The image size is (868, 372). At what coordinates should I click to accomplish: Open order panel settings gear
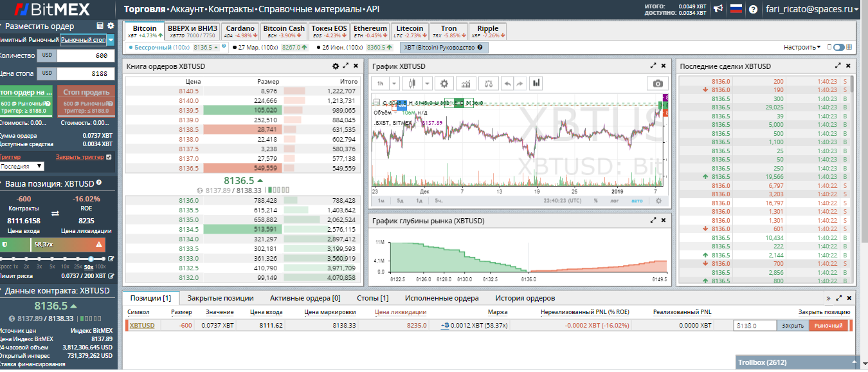click(x=111, y=26)
